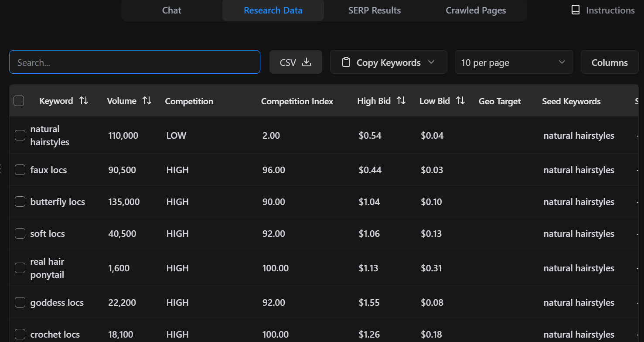
Task: Tick the butterfly locs checkbox
Action: pyautogui.click(x=20, y=202)
